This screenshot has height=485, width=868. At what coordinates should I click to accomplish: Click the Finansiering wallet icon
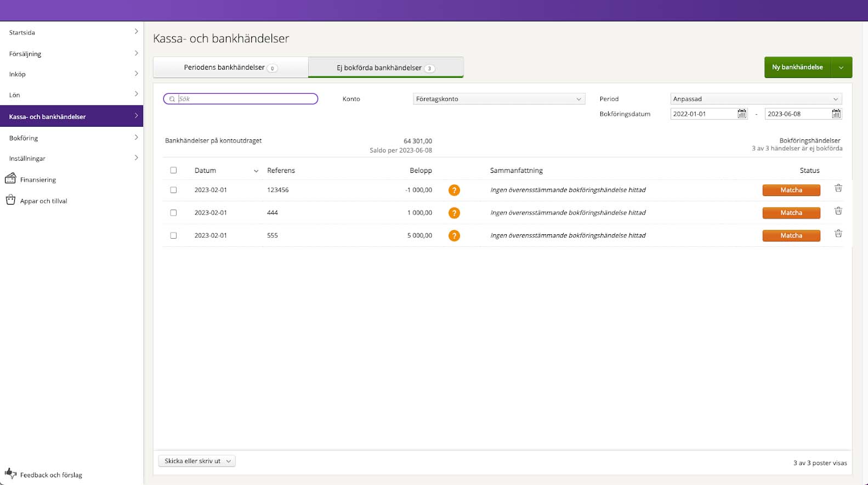tap(10, 178)
